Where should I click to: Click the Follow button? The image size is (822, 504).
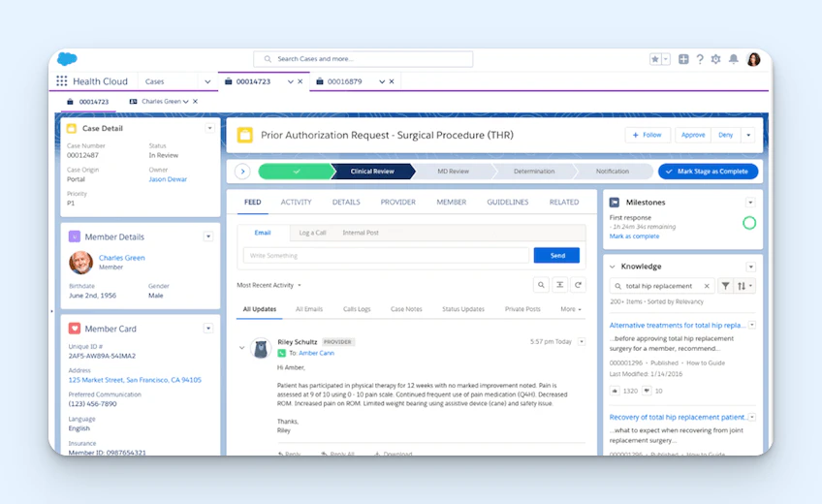pyautogui.click(x=648, y=135)
